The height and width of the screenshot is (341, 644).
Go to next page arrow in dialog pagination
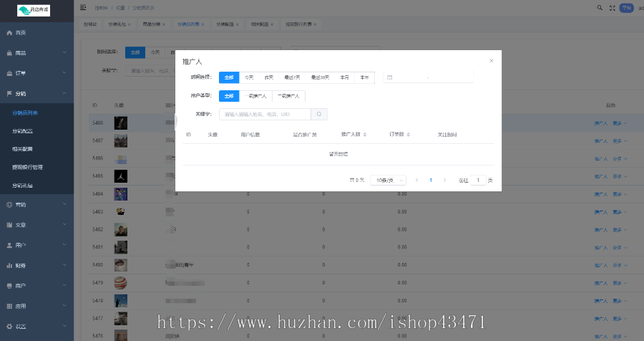pyautogui.click(x=444, y=180)
